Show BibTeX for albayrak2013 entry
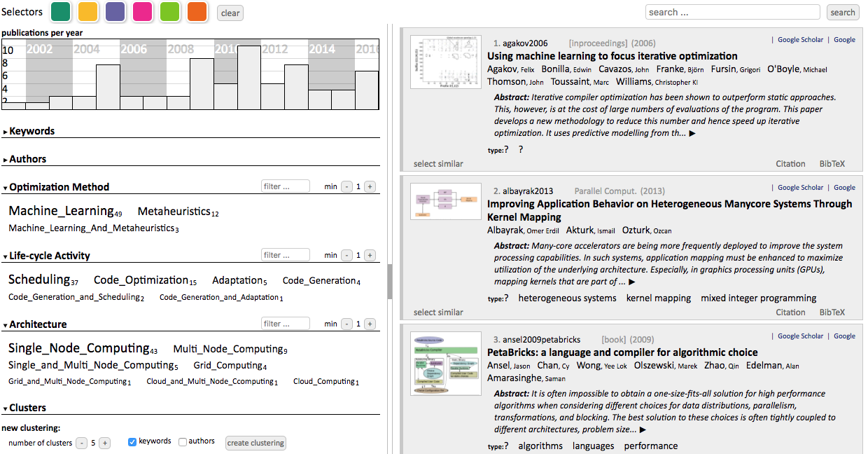The image size is (868, 454). click(x=832, y=312)
